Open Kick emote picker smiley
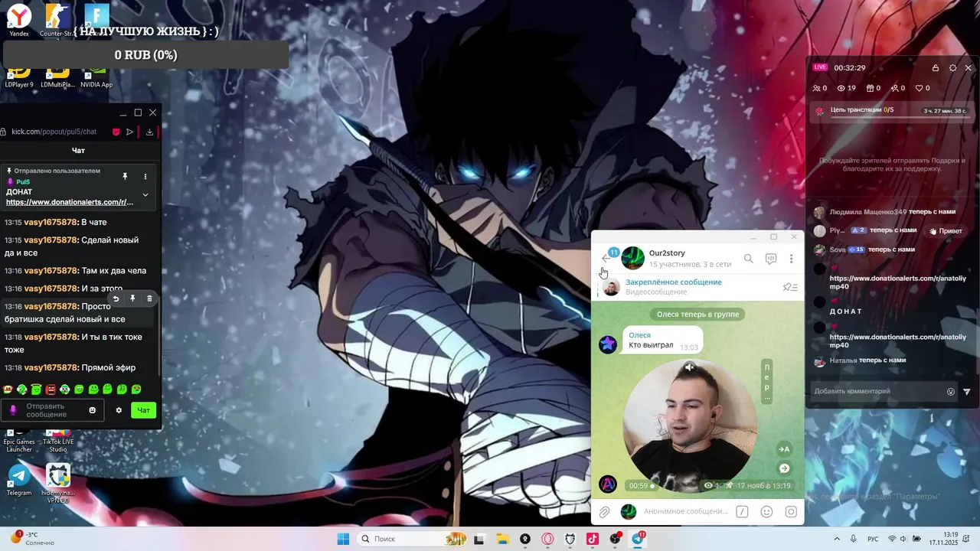This screenshot has height=551, width=980. 93,410
